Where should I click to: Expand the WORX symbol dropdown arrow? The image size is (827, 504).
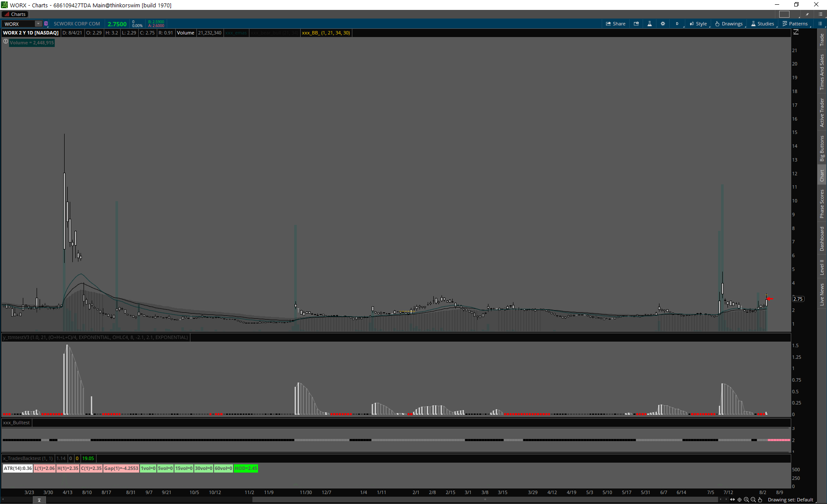coord(38,24)
